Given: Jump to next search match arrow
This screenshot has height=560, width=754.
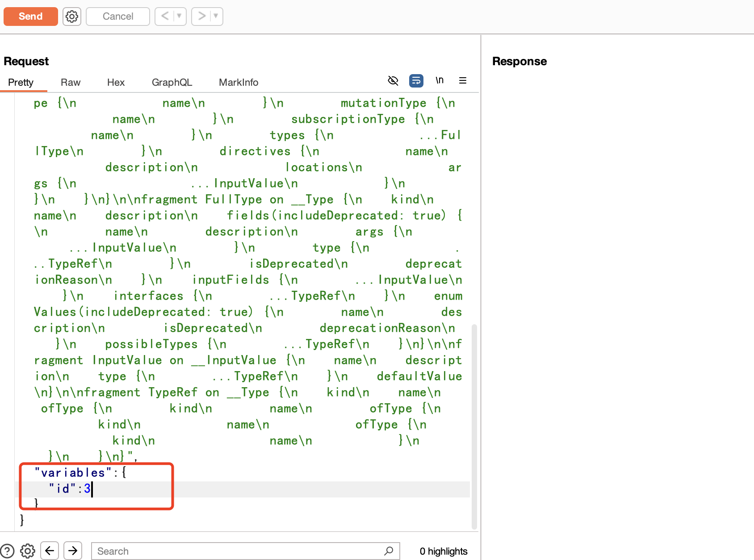Looking at the screenshot, I should click(x=73, y=551).
